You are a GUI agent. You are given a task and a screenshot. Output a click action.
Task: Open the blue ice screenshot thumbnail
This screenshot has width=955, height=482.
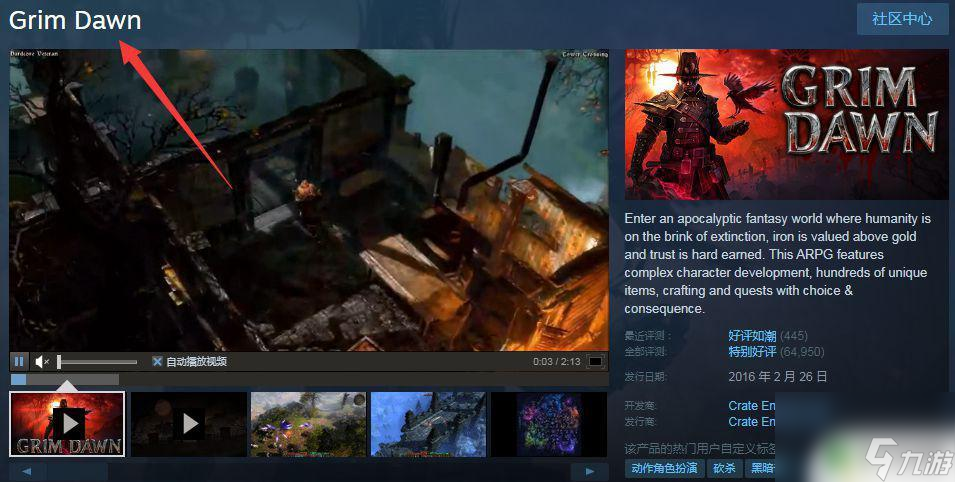(x=428, y=424)
